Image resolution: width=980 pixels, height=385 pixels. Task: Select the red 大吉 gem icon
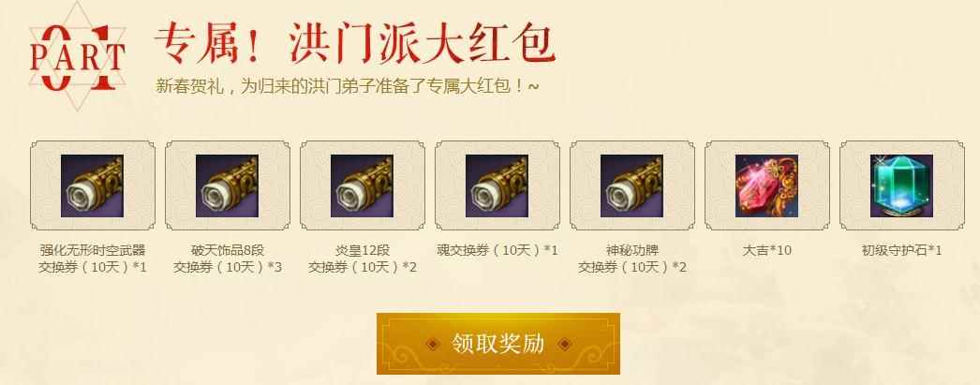tap(767, 186)
